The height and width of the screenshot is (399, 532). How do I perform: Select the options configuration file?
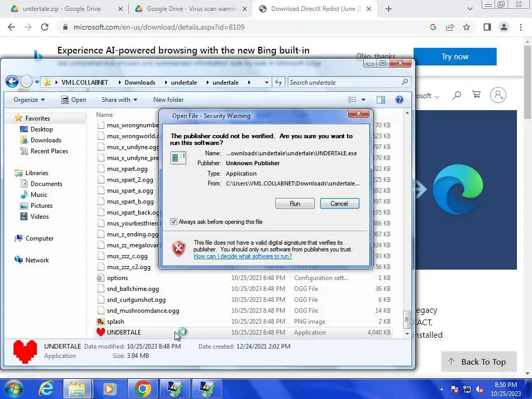point(244,278)
